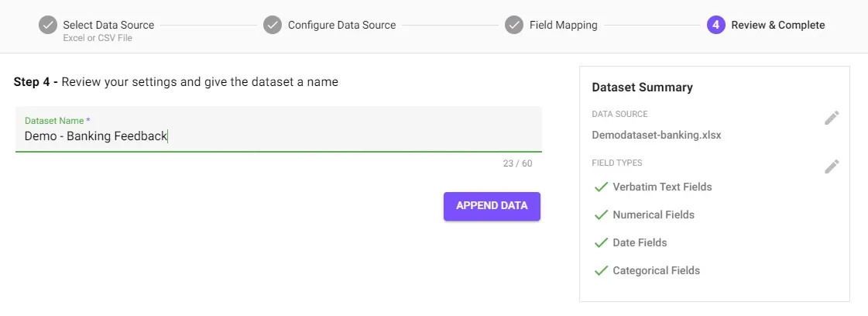The image size is (868, 316).
Task: Go to the Configure Data Source step
Action: click(341, 25)
